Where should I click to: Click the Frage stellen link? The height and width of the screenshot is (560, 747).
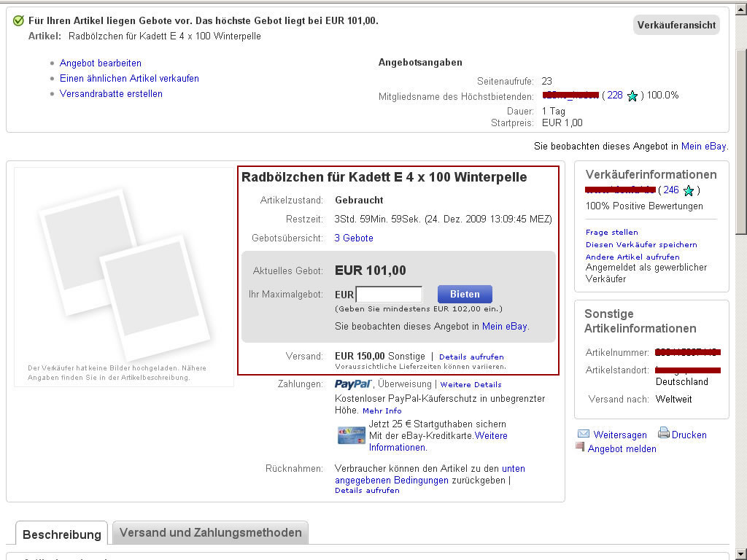click(x=611, y=232)
